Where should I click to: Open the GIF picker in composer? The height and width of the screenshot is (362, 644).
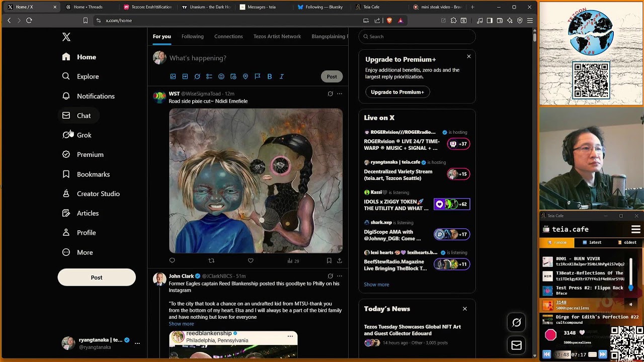click(185, 76)
